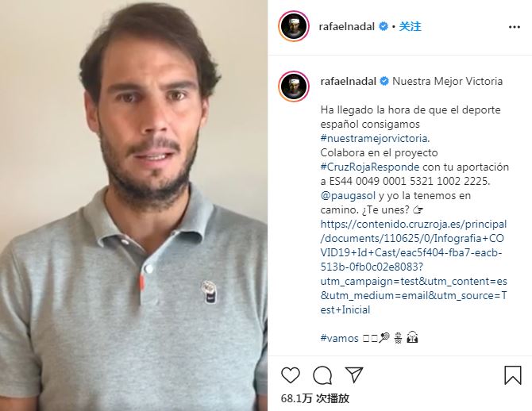Open the rafaelnadal username in the header
Viewport: 532px width, 411px height.
point(347,26)
